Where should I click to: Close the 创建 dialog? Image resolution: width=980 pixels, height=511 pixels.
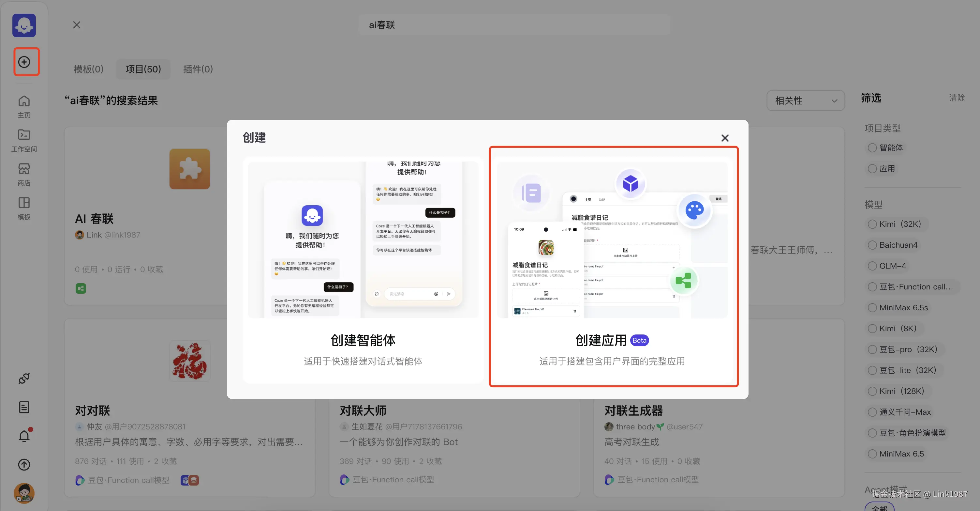(x=725, y=138)
